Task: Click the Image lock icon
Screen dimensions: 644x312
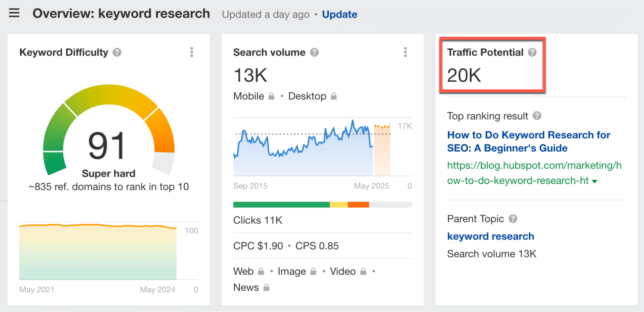Action: (x=313, y=271)
